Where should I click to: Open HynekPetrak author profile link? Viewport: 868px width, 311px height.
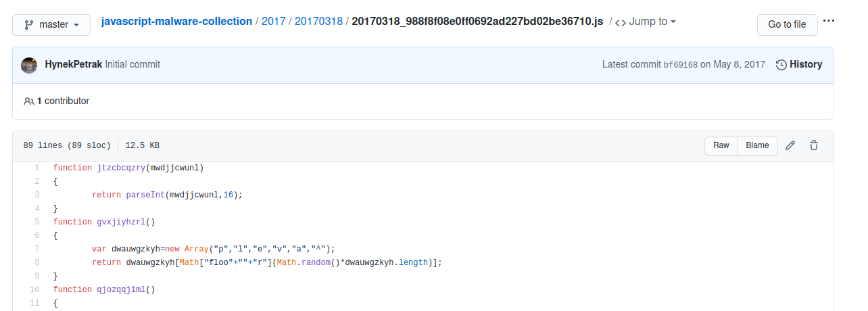click(74, 65)
